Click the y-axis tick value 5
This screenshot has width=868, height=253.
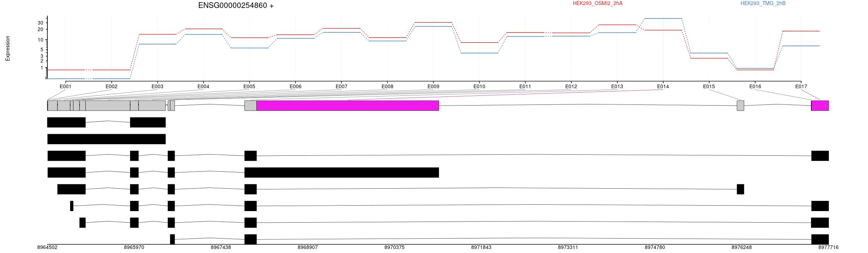42,50
